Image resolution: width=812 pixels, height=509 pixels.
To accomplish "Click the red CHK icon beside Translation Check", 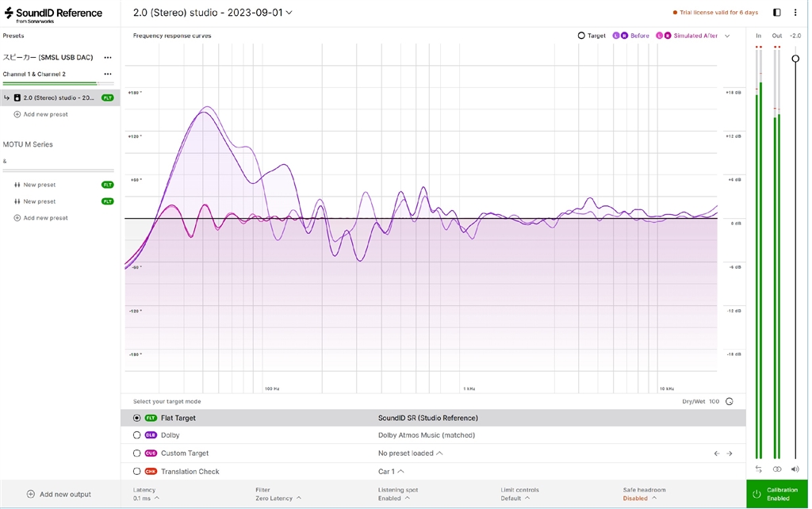I will point(151,471).
